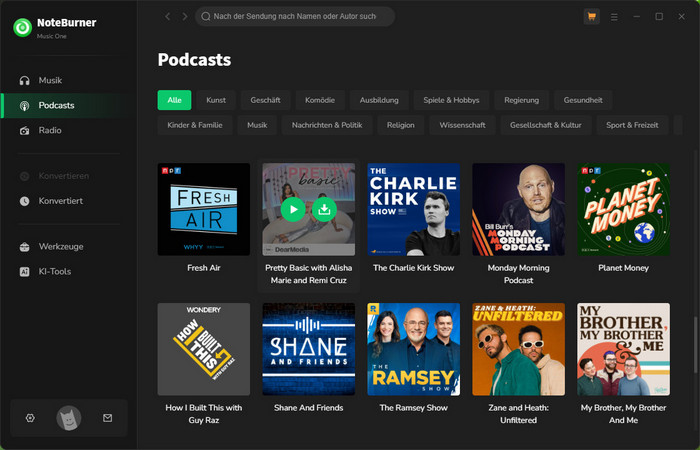Click the Podcasts sidebar icon
Screen dimensions: 700x450
click(25, 105)
